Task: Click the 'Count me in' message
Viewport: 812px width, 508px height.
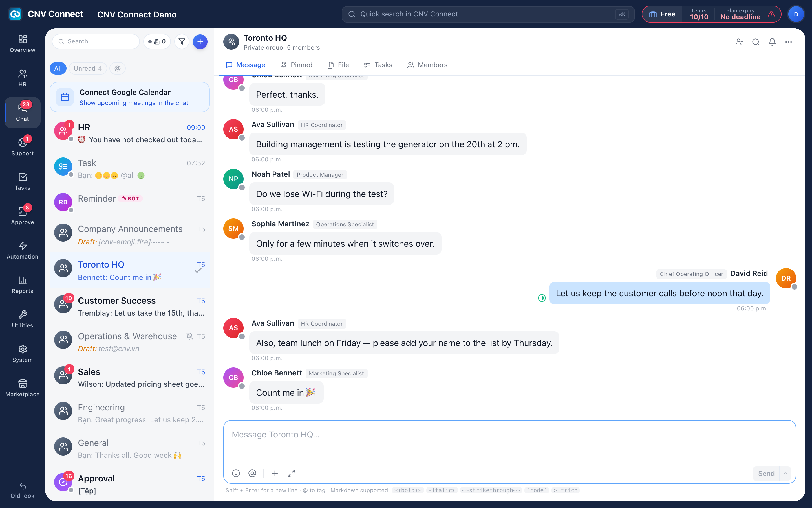Action: [x=286, y=392]
